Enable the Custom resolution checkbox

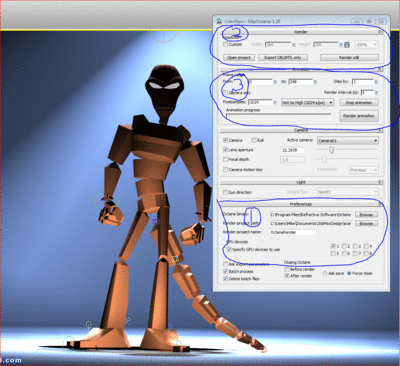coord(225,44)
